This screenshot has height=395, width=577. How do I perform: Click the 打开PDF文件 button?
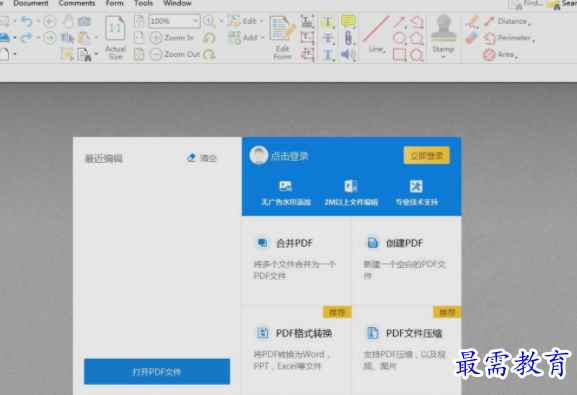(x=157, y=372)
